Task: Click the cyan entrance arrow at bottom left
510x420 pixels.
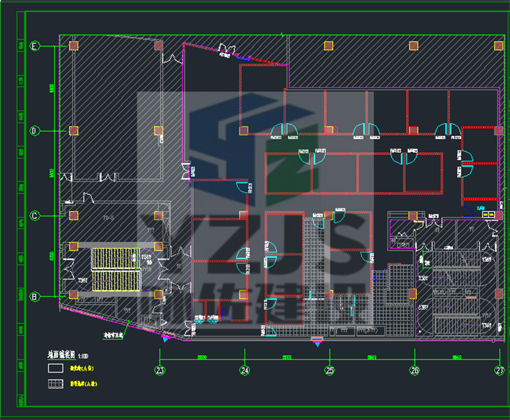Action: [x=166, y=340]
